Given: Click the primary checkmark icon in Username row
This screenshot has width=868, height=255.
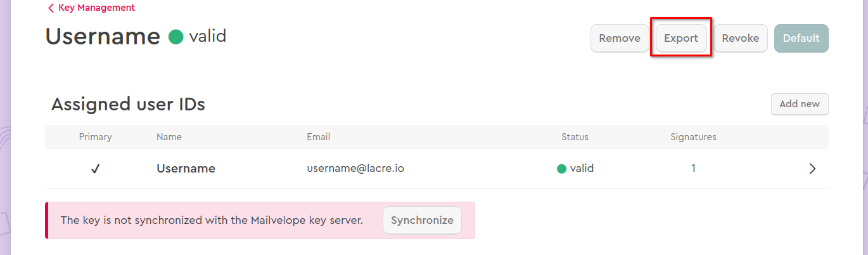Looking at the screenshot, I should coord(95,169).
